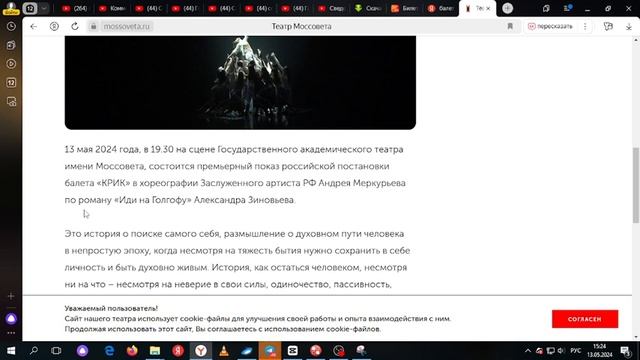Expand the tab list dropdown next to 12
This screenshot has height=360, width=640.
[44, 8]
